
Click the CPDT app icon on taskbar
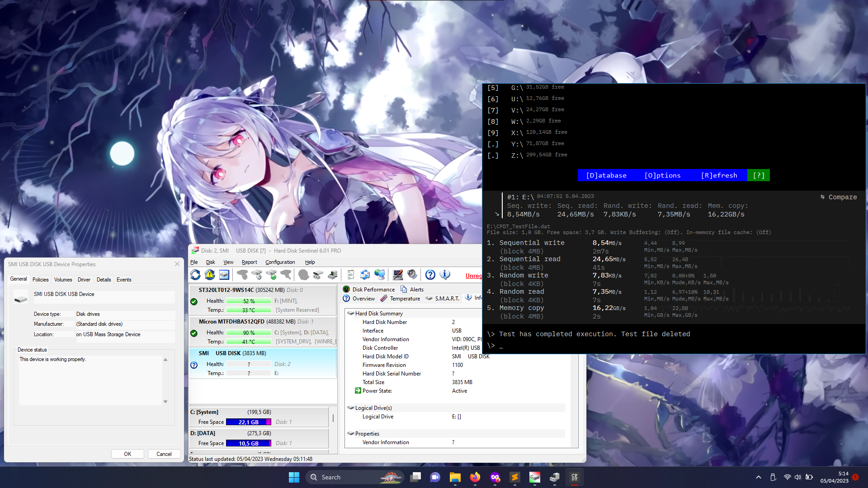click(x=575, y=477)
